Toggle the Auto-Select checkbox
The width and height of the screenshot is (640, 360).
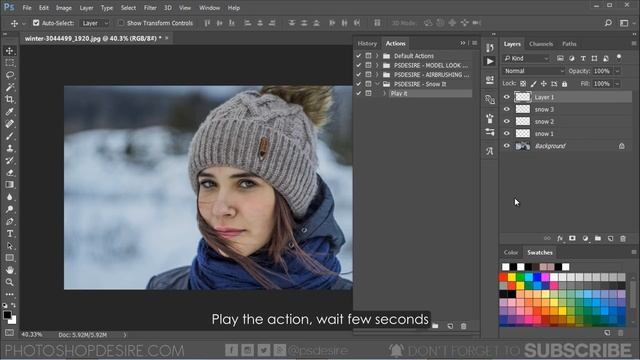[36, 23]
